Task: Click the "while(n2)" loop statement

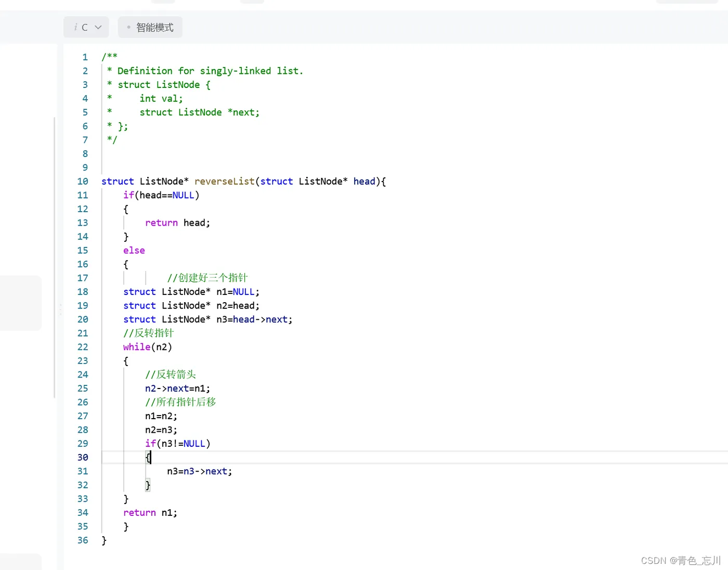Action: tap(148, 347)
